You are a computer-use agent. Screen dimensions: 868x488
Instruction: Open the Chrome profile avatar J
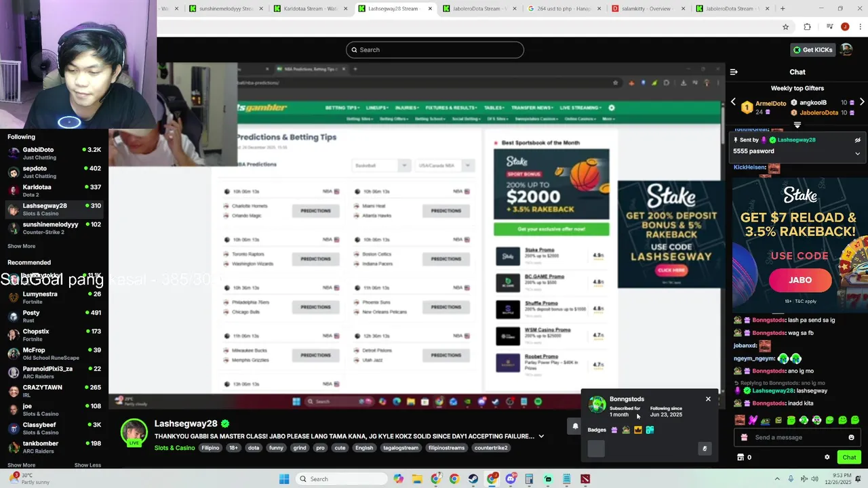tap(845, 26)
